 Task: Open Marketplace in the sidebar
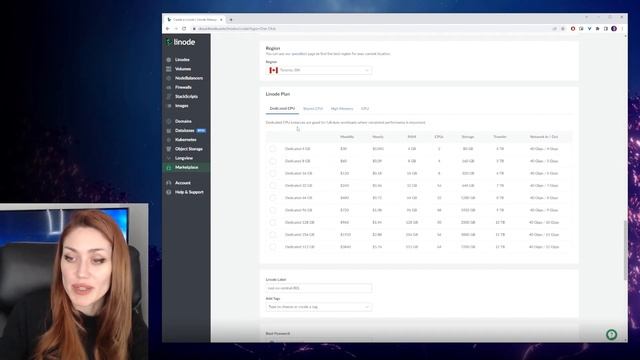[187, 167]
